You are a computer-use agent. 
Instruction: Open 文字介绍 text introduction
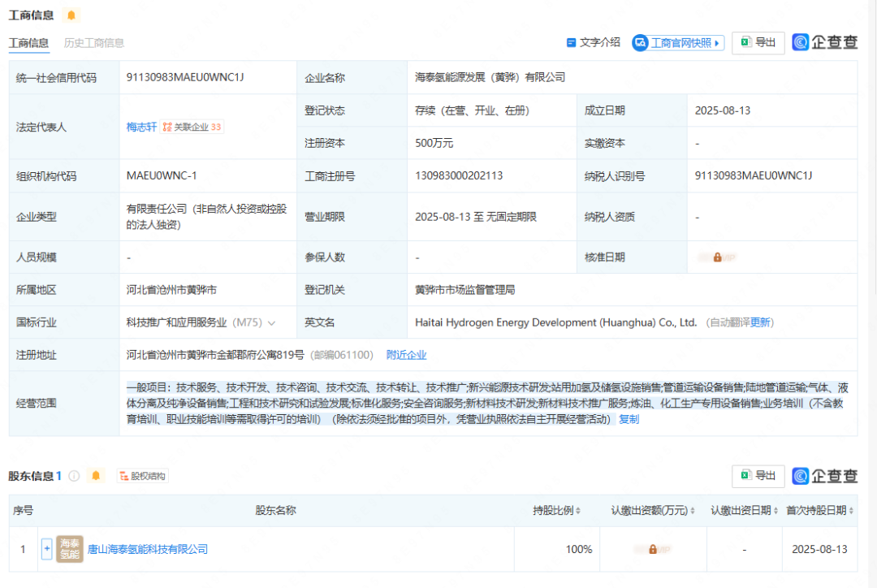tap(594, 42)
